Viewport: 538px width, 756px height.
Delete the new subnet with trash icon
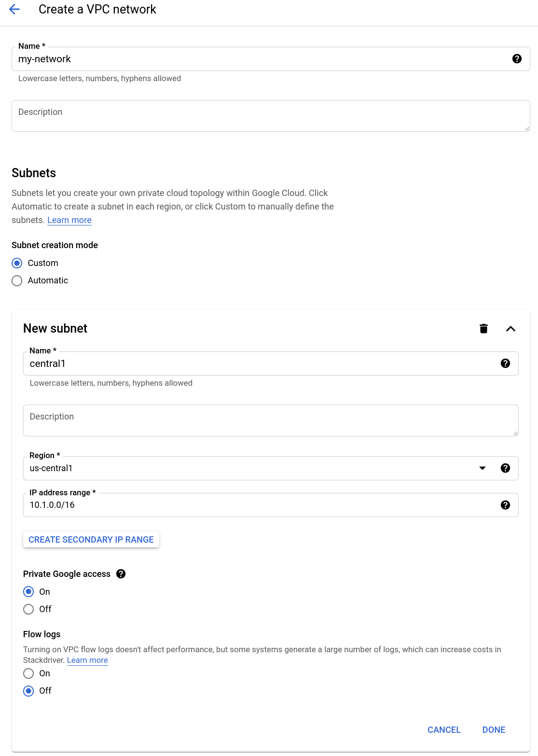coord(483,329)
